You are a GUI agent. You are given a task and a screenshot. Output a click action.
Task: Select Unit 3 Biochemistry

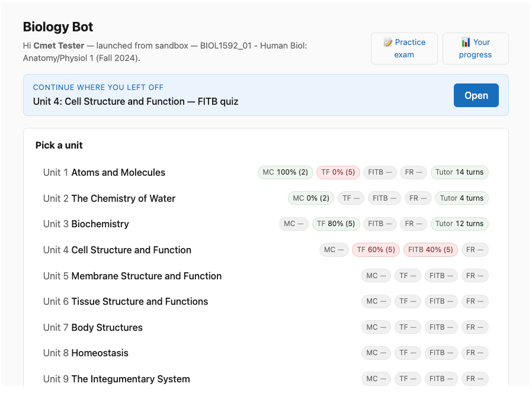(x=86, y=224)
